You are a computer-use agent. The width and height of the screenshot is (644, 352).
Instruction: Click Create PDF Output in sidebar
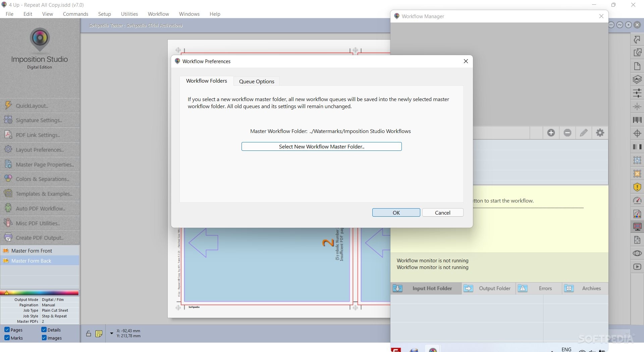click(x=40, y=238)
